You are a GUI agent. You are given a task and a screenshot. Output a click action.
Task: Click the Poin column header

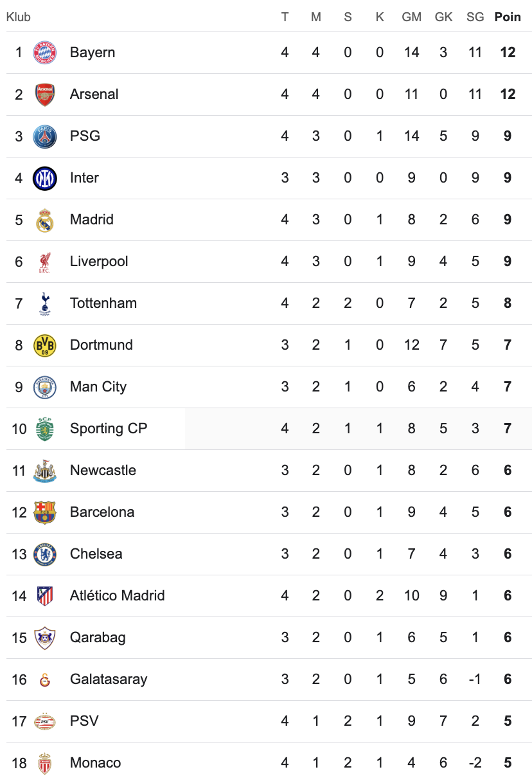[x=508, y=17]
